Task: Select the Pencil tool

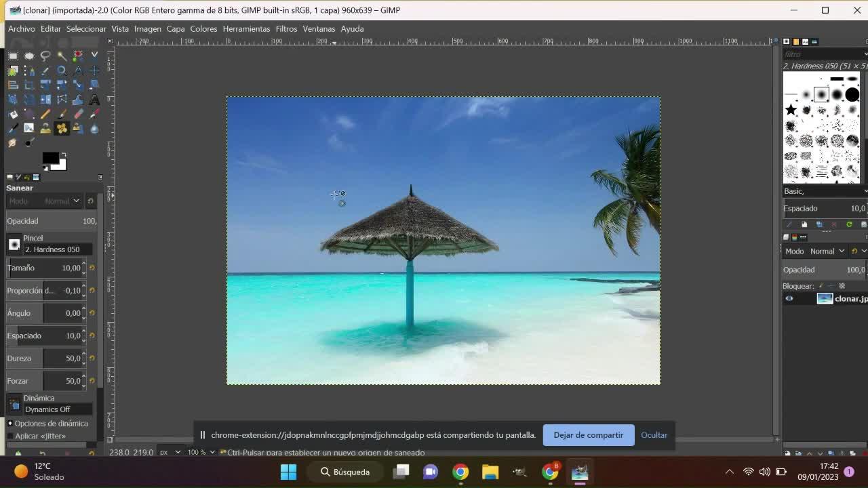Action: 45,114
